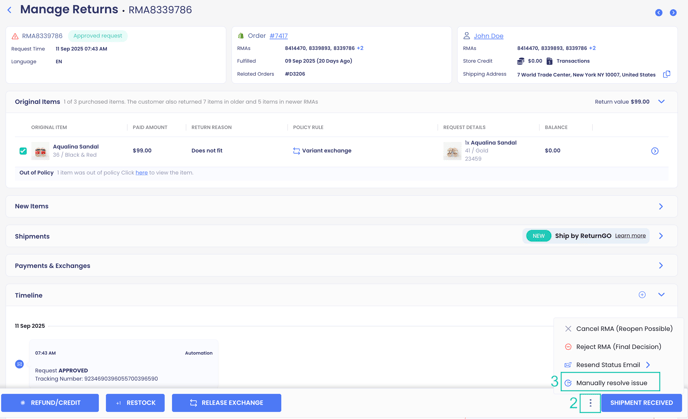Open order #7417 link
This screenshot has height=419, width=688.
point(278,36)
